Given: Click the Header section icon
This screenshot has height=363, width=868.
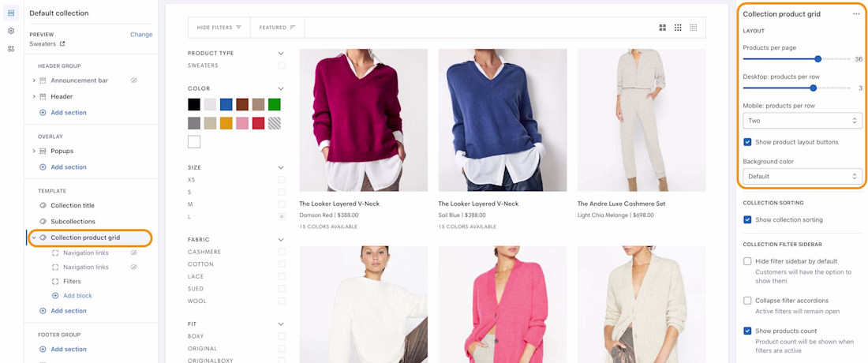Looking at the screenshot, I should [43, 97].
